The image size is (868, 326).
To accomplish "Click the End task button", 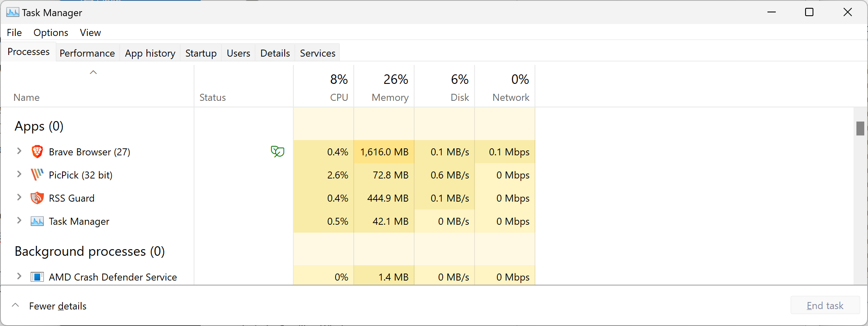I will (825, 305).
